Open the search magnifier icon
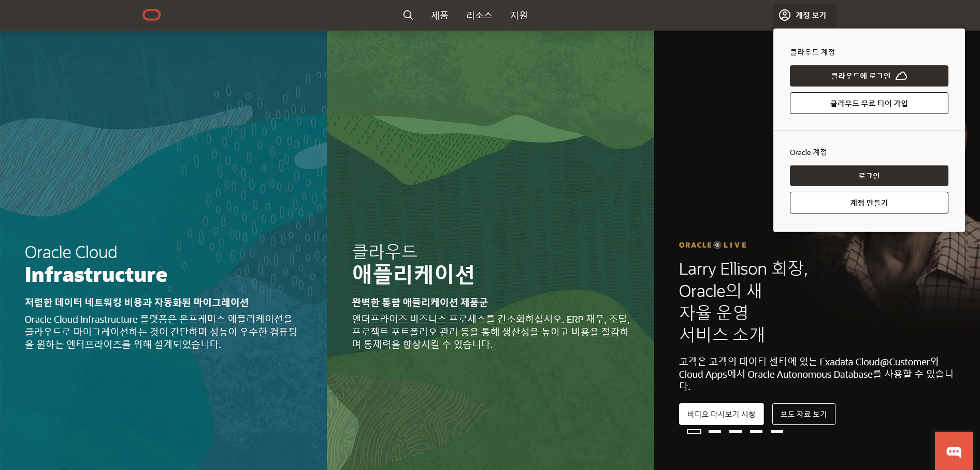This screenshot has height=470, width=980. tap(408, 15)
